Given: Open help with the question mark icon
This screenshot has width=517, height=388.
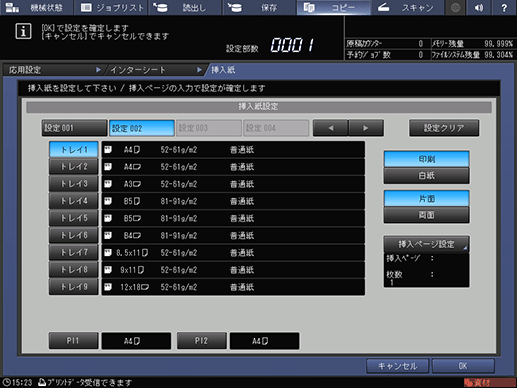Looking at the screenshot, I should click(504, 7).
